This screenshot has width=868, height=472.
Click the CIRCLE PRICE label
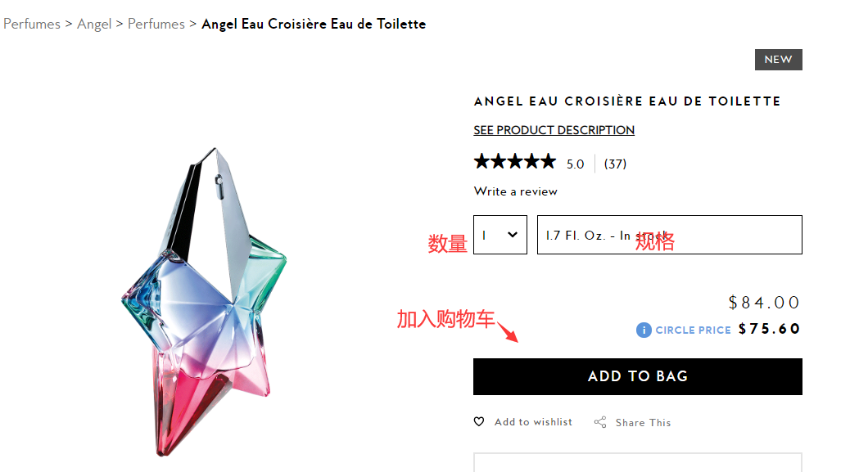point(693,330)
